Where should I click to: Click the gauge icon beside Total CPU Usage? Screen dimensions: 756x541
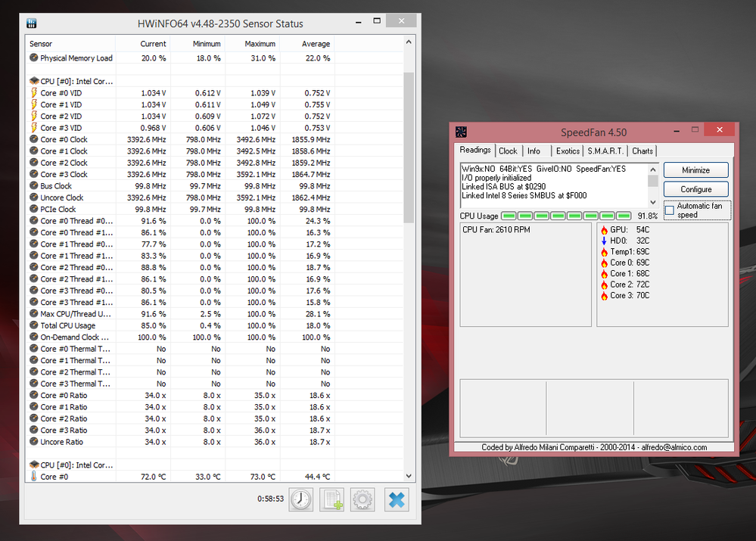coord(34,325)
